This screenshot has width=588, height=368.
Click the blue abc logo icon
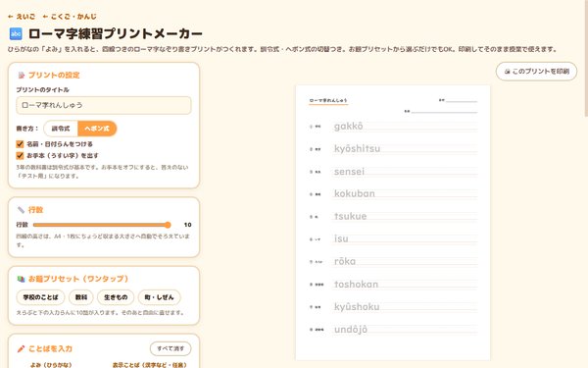[x=16, y=33]
